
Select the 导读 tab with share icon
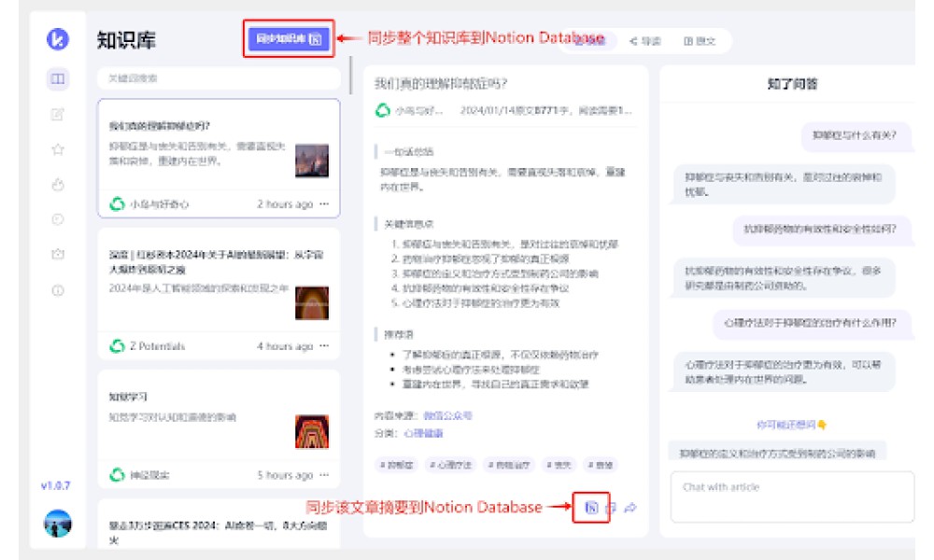click(x=645, y=41)
